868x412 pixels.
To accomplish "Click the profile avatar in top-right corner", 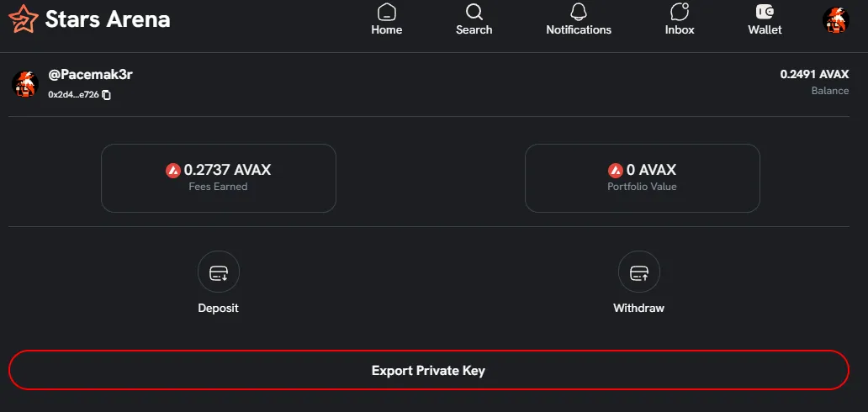I will pyautogui.click(x=835, y=19).
